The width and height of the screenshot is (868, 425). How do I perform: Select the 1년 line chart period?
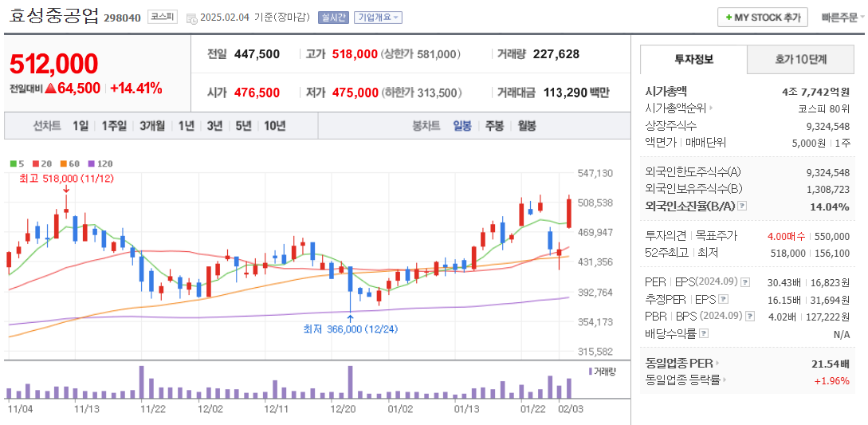(x=186, y=126)
